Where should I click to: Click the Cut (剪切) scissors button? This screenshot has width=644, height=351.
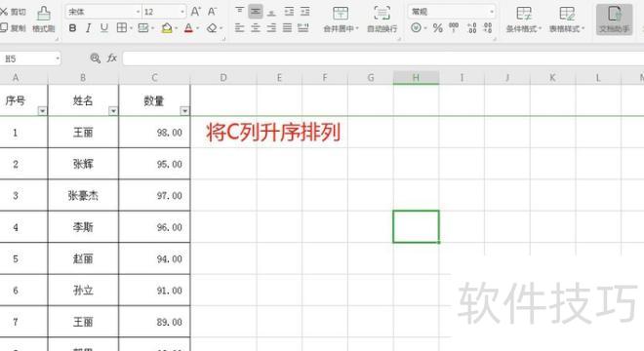point(13,12)
